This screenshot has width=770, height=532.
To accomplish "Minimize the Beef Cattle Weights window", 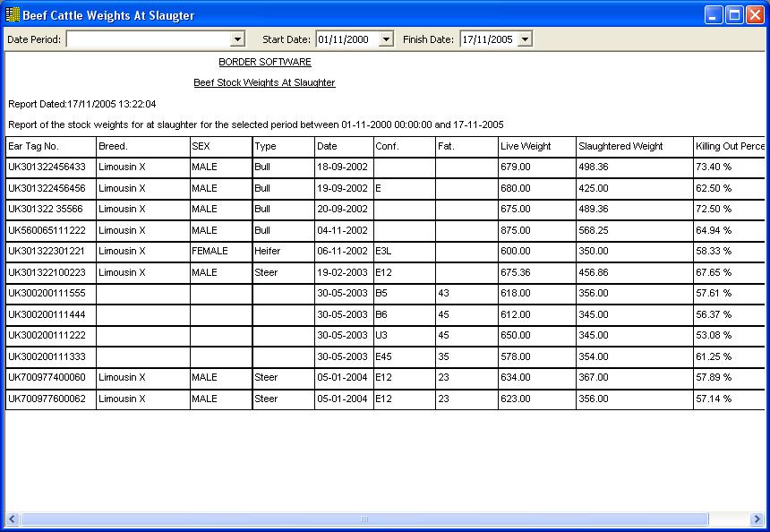I will 714,15.
